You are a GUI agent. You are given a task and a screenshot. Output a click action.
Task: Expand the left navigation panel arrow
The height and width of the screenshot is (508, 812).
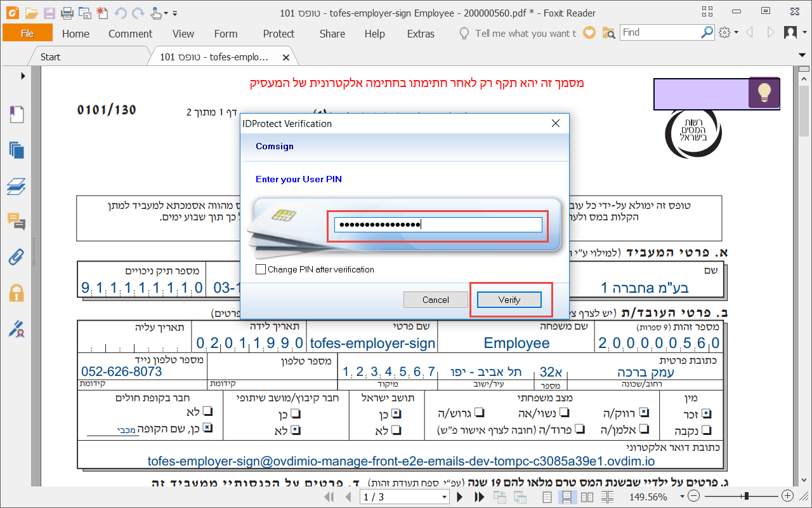[23, 76]
